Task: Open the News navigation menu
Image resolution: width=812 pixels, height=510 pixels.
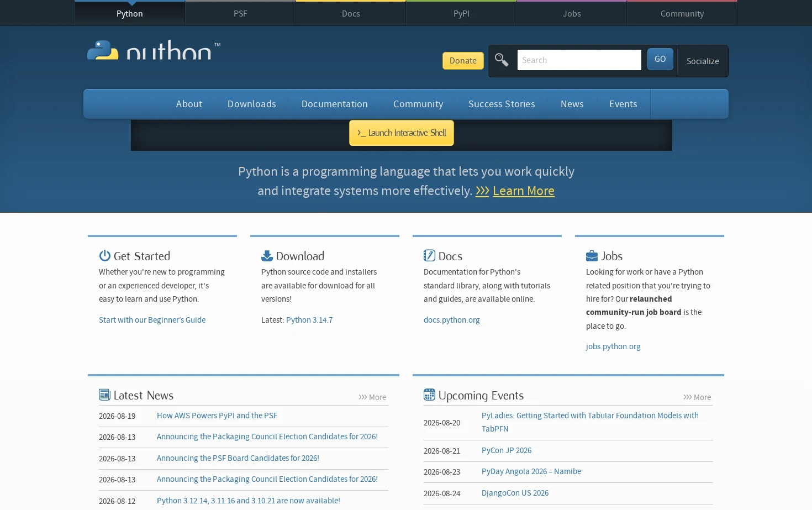Action: (x=572, y=104)
